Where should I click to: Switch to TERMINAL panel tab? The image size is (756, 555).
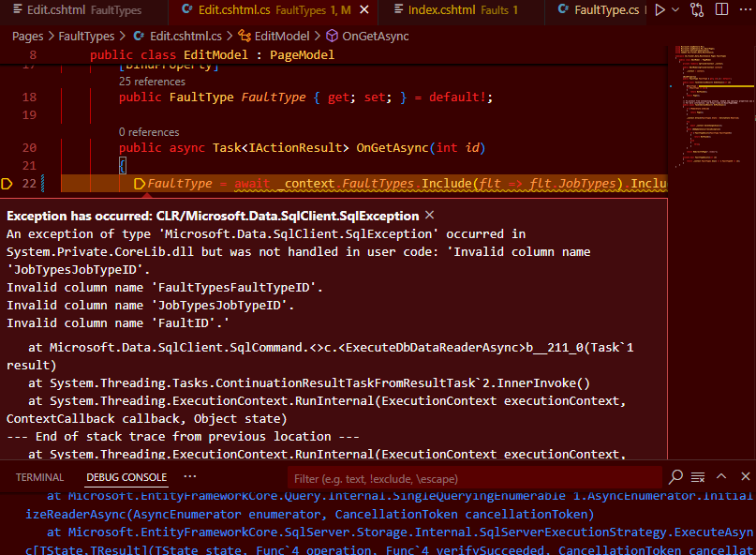click(x=39, y=477)
